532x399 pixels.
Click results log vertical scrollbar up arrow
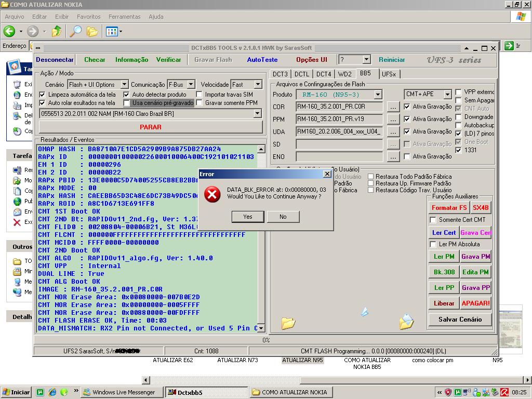261,149
